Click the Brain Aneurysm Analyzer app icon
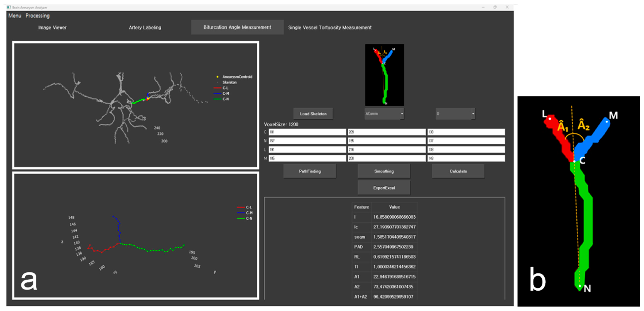Screen dimensions: 644x311 pos(9,7)
